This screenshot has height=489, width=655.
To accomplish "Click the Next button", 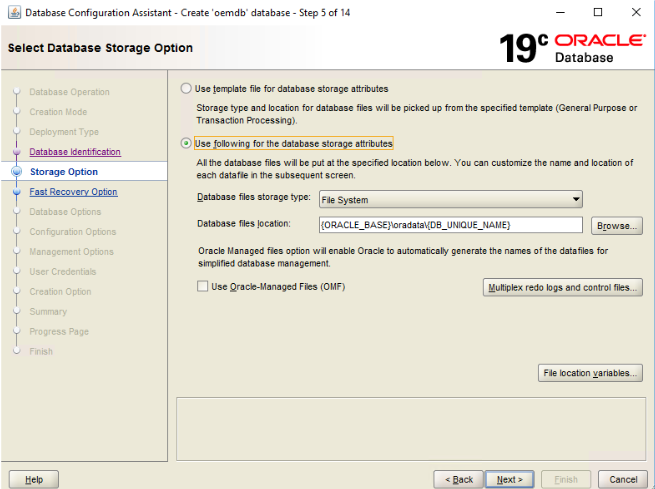I will (x=509, y=479).
